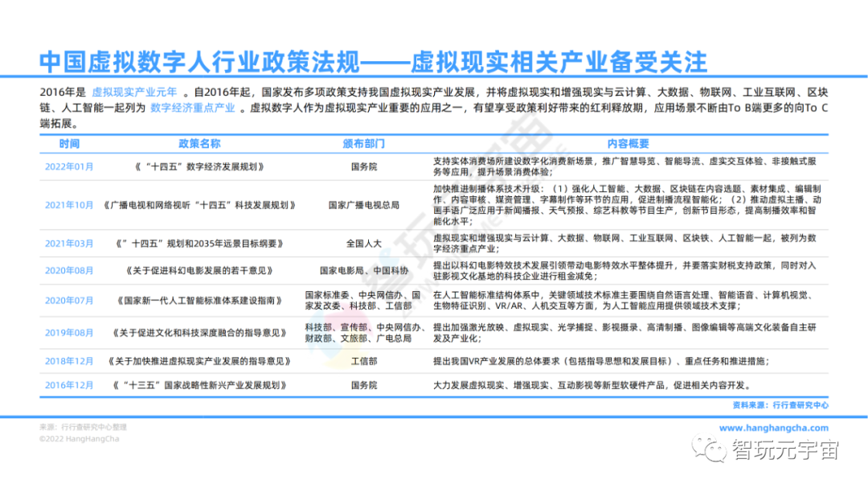
Task: Open the www.hanghangcha.com link
Action: [x=773, y=428]
